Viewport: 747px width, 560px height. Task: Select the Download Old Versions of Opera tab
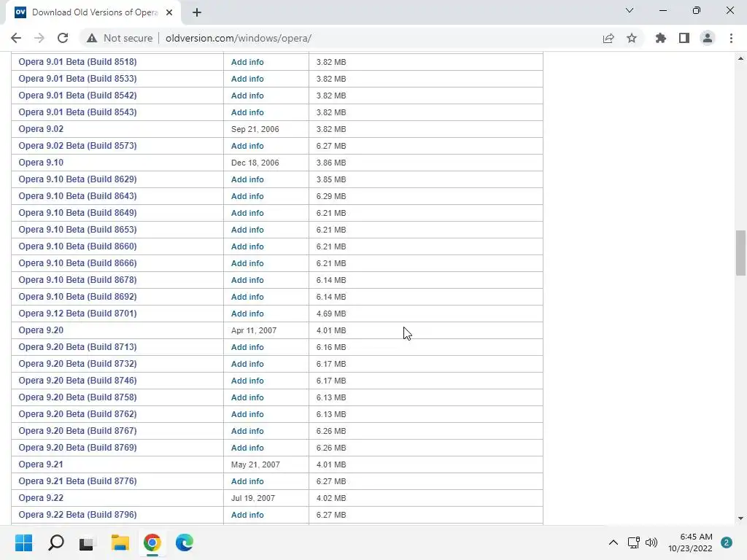coord(94,12)
